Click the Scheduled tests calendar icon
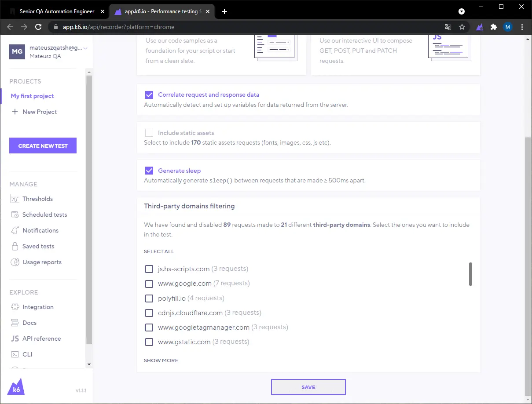Viewport: 532px width, 404px height. [15, 215]
